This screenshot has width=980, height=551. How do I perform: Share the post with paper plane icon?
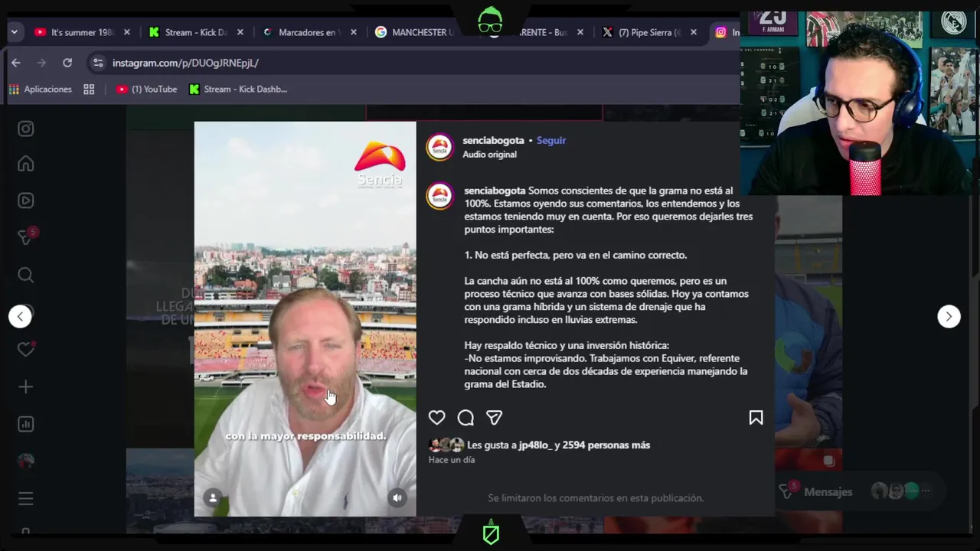(495, 417)
